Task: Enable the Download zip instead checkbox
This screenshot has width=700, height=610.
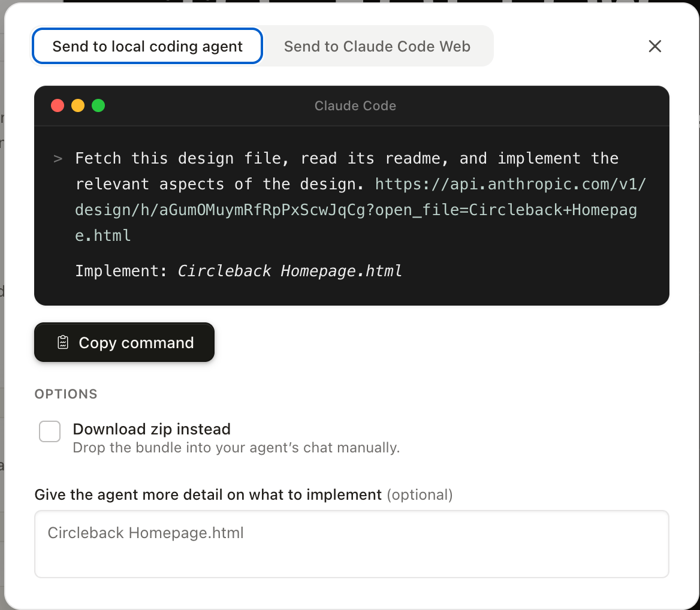Action: 50,431
